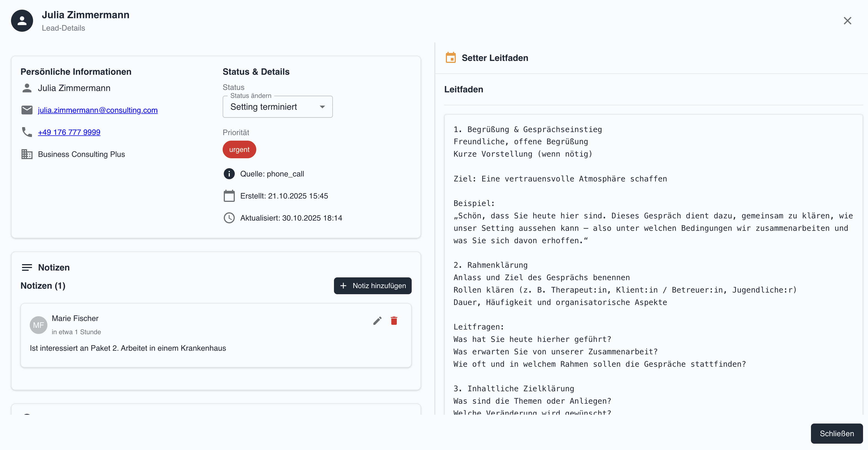This screenshot has width=868, height=450.
Task: Click the envelope email icon
Action: click(27, 110)
